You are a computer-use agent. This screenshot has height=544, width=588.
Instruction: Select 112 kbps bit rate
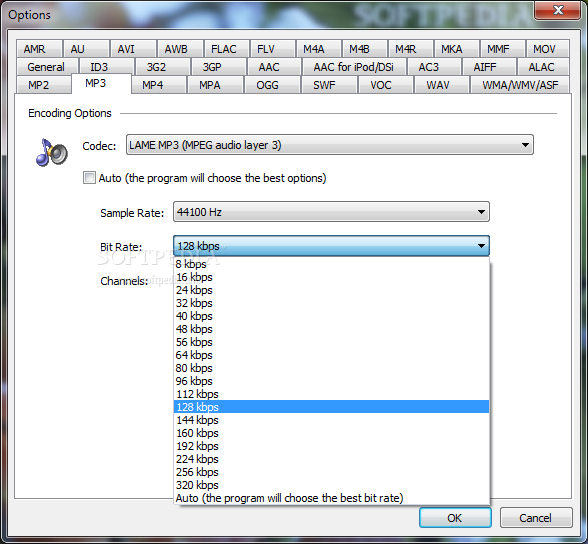click(332, 394)
